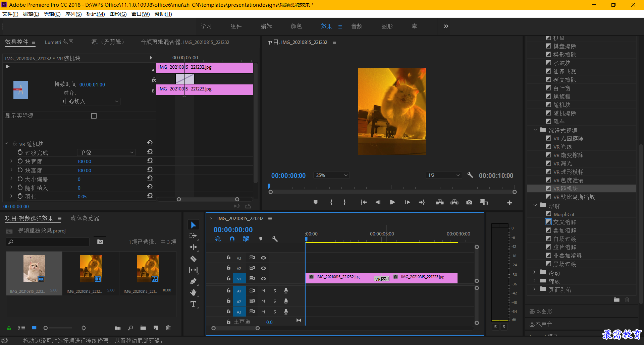Open 对齐 中心切入 dropdown

pos(90,101)
